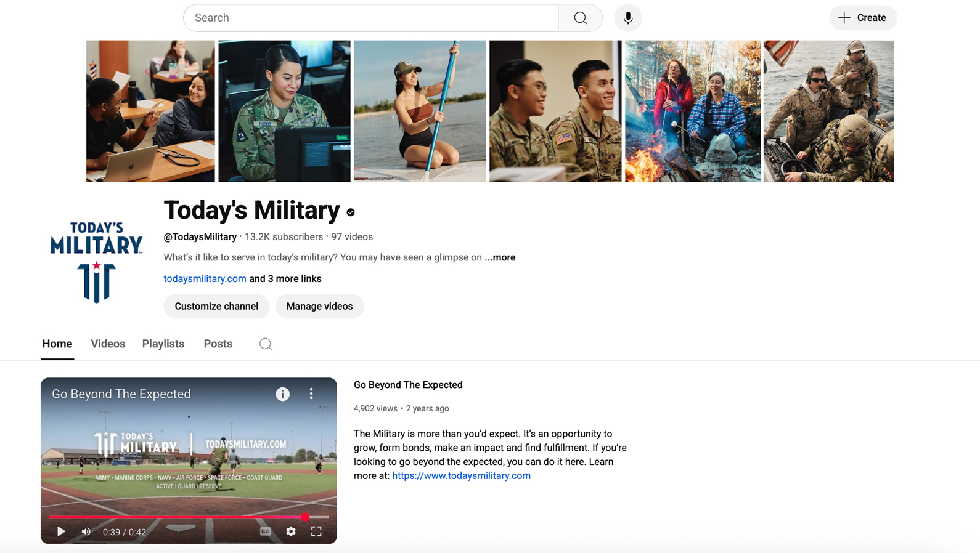Click the @TodaysMilitary handle

click(x=200, y=237)
